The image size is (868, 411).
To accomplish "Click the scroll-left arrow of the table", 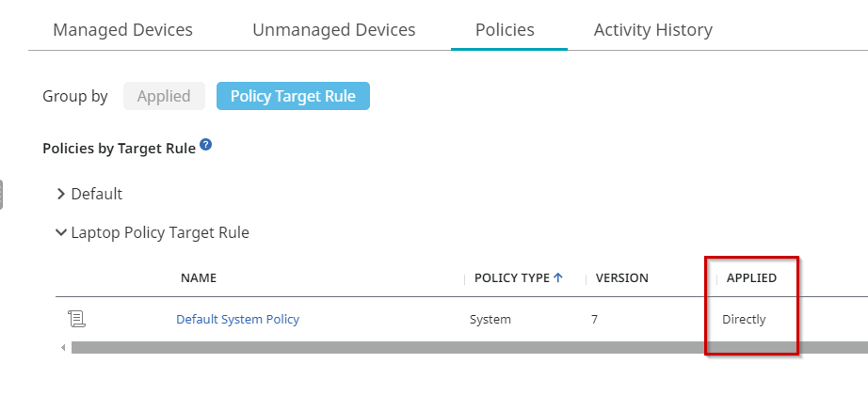I will (x=63, y=348).
